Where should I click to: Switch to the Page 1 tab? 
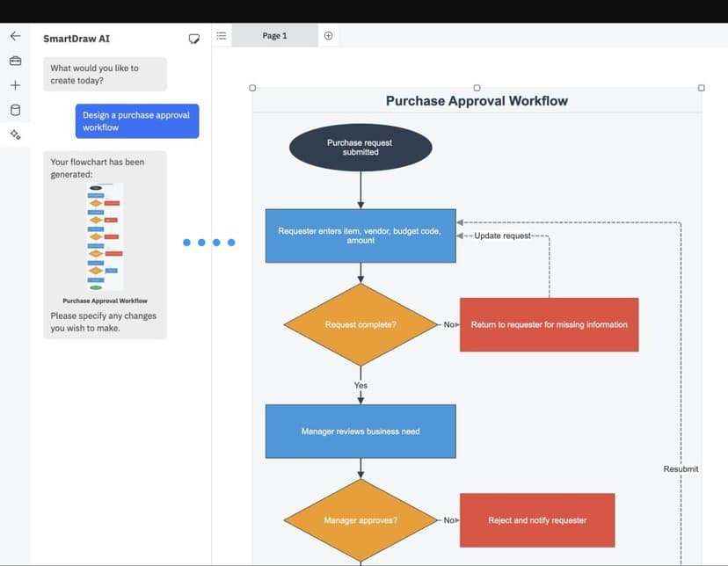tap(275, 36)
